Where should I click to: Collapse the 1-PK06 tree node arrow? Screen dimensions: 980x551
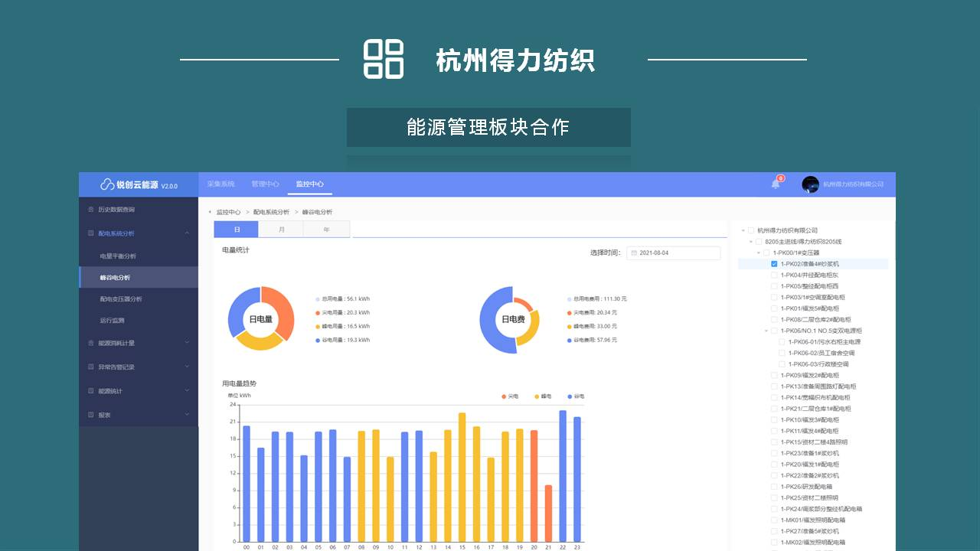(766, 331)
